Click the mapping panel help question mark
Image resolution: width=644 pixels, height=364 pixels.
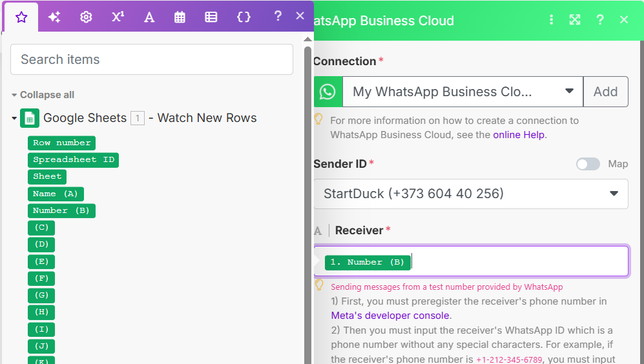(278, 16)
